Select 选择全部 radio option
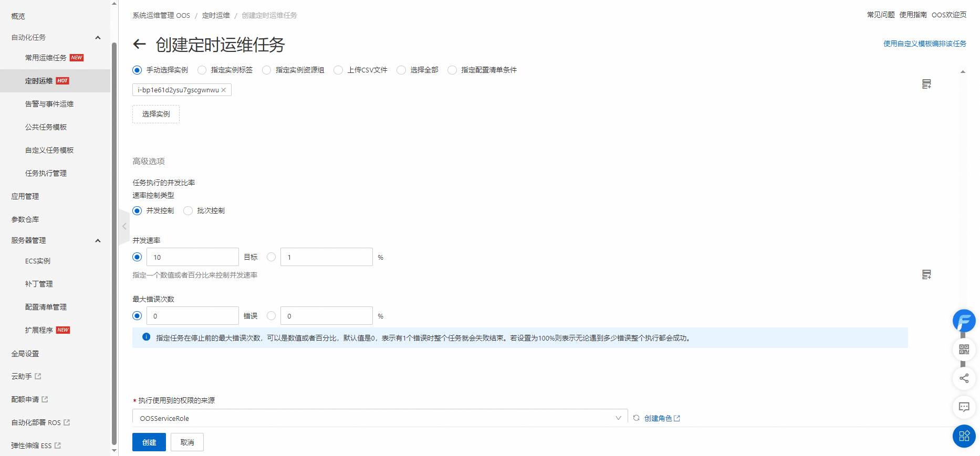980x456 pixels. (401, 70)
